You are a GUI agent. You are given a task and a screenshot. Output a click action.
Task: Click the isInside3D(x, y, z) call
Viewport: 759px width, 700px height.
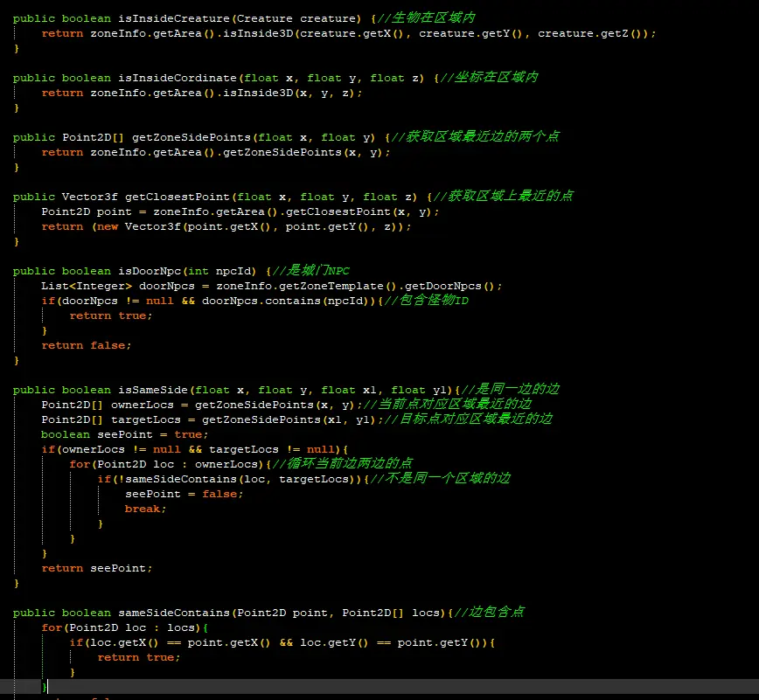coord(289,93)
